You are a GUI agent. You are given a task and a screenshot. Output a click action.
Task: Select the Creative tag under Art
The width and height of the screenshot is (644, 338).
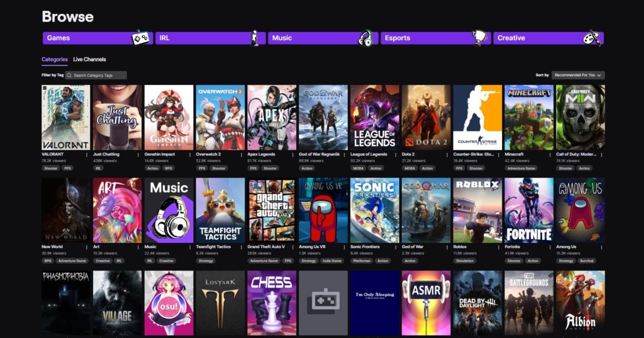point(103,261)
